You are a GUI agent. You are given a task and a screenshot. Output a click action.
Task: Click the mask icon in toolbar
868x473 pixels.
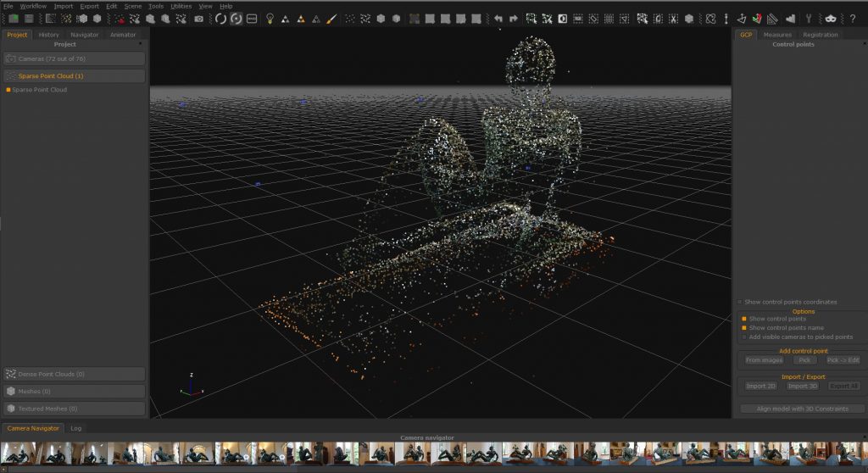pyautogui.click(x=830, y=19)
